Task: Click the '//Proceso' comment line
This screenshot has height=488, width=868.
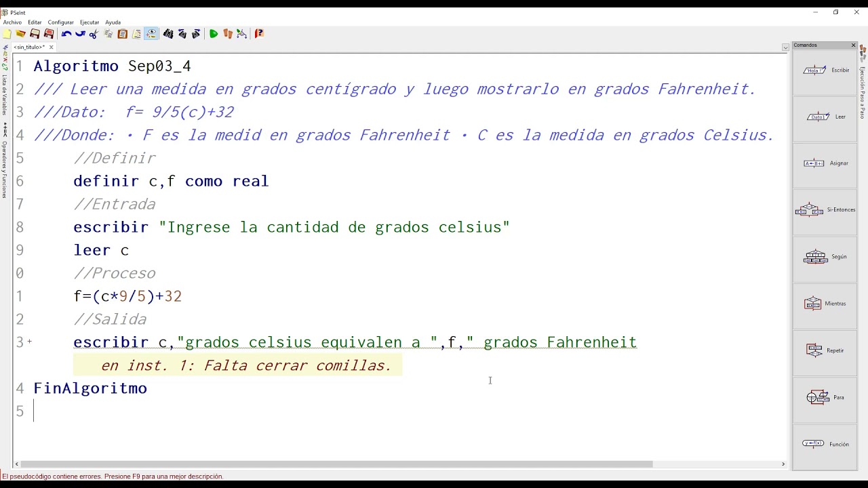Action: (115, 273)
